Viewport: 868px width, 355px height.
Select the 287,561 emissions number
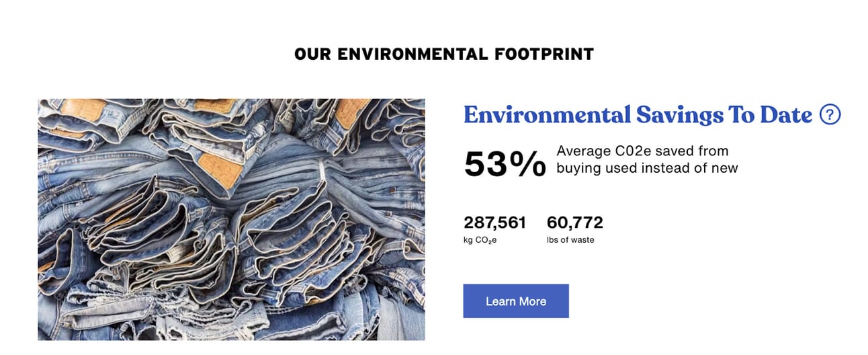pos(495,223)
